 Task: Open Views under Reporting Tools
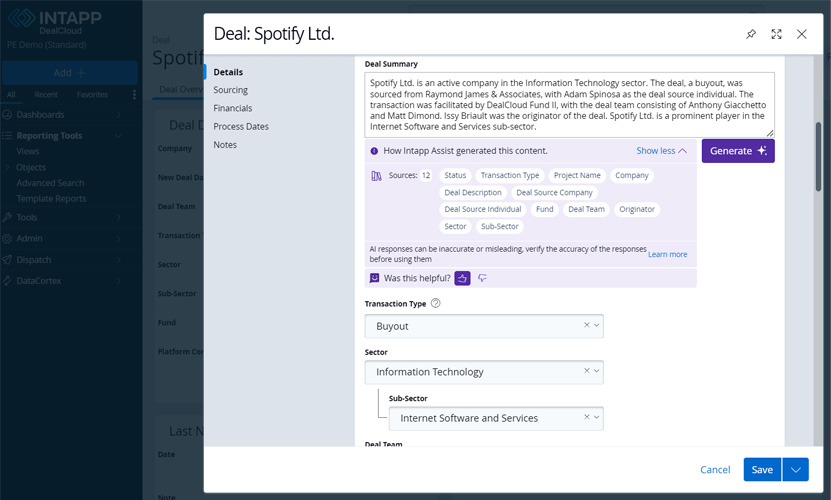[x=28, y=152]
